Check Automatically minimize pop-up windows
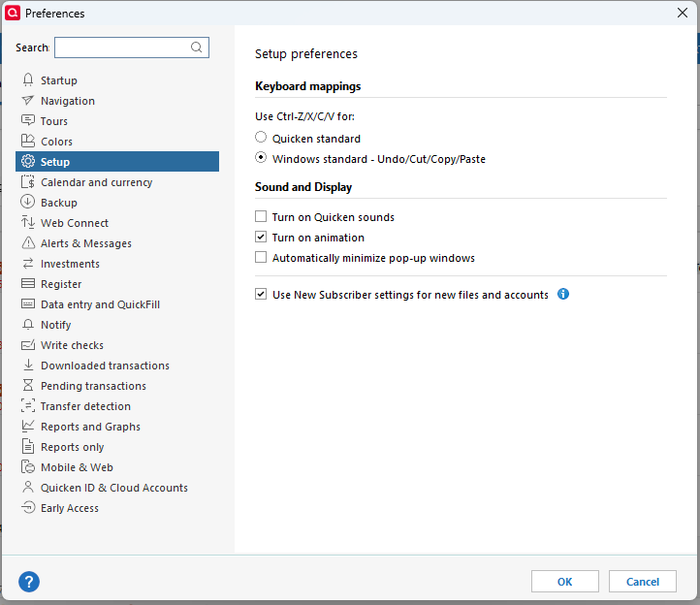Image resolution: width=700 pixels, height=605 pixels. tap(261, 258)
